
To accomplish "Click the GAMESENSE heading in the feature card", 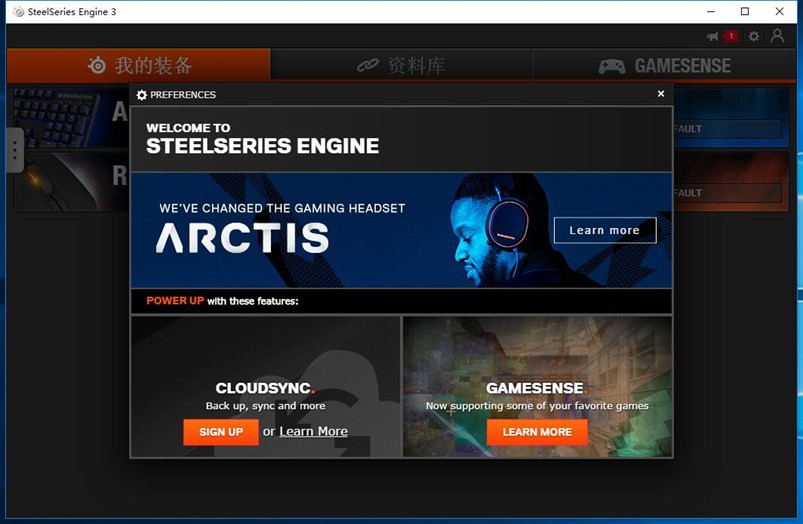I will click(x=537, y=388).
